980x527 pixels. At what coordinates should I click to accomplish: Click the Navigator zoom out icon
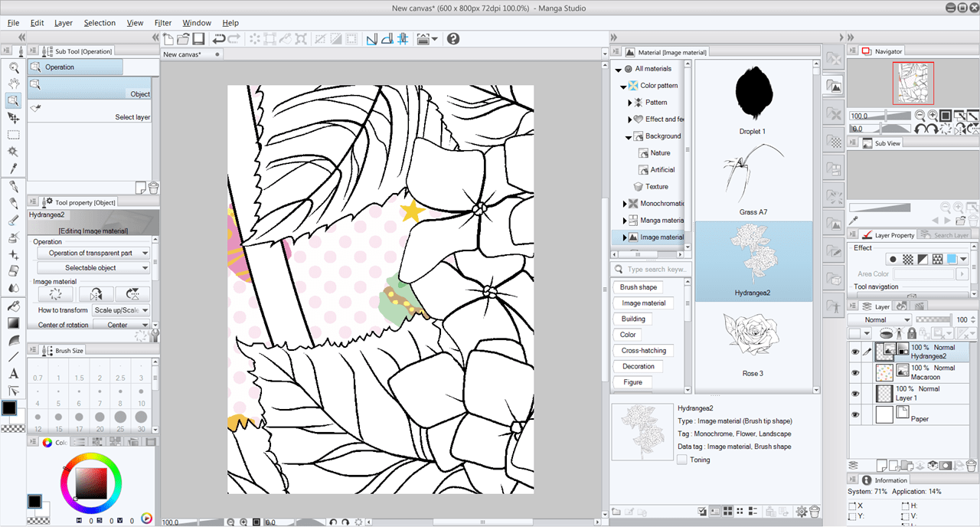point(921,116)
